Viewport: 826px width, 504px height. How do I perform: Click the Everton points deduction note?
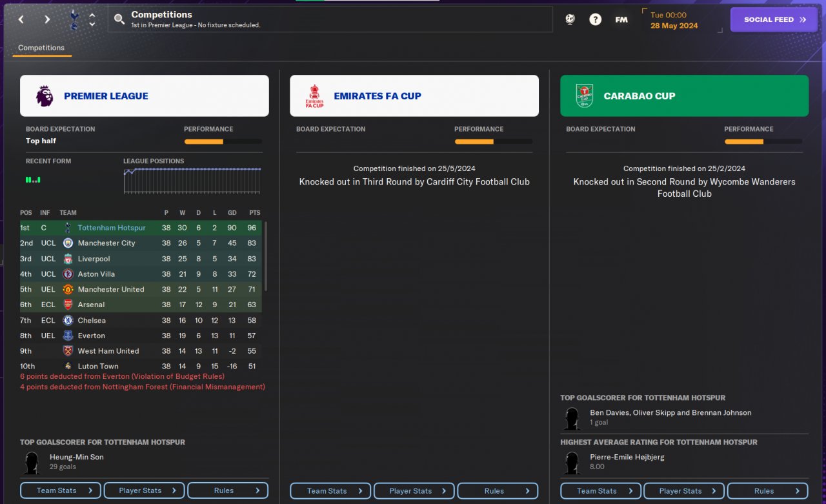[122, 376]
